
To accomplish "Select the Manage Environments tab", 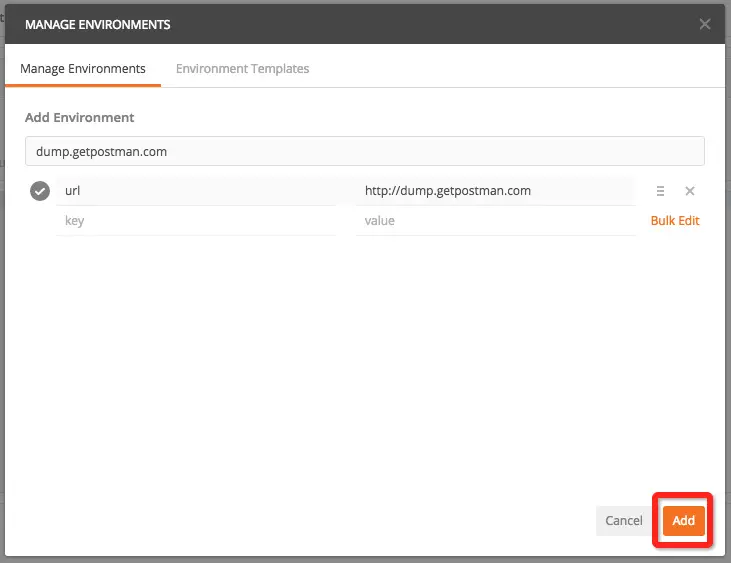I will (x=83, y=69).
